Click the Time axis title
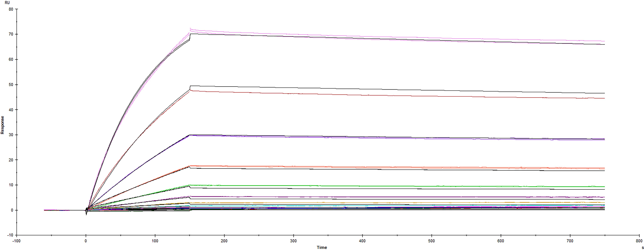 tap(322, 247)
